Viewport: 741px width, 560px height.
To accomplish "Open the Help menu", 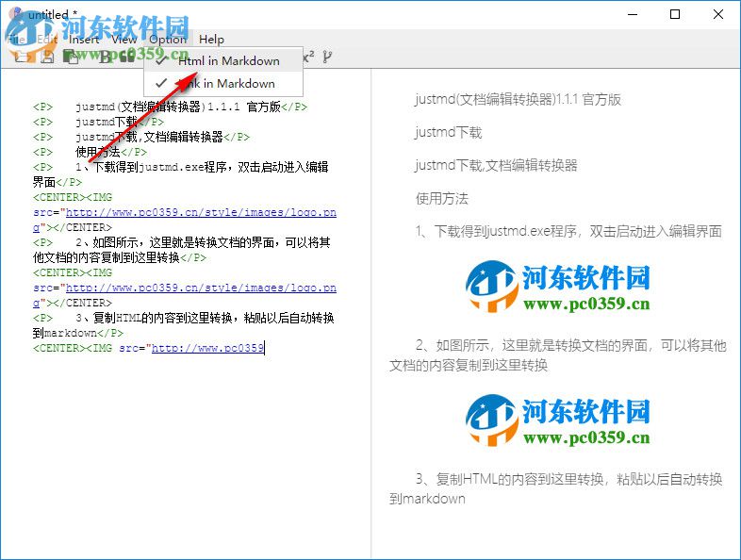I will [211, 40].
